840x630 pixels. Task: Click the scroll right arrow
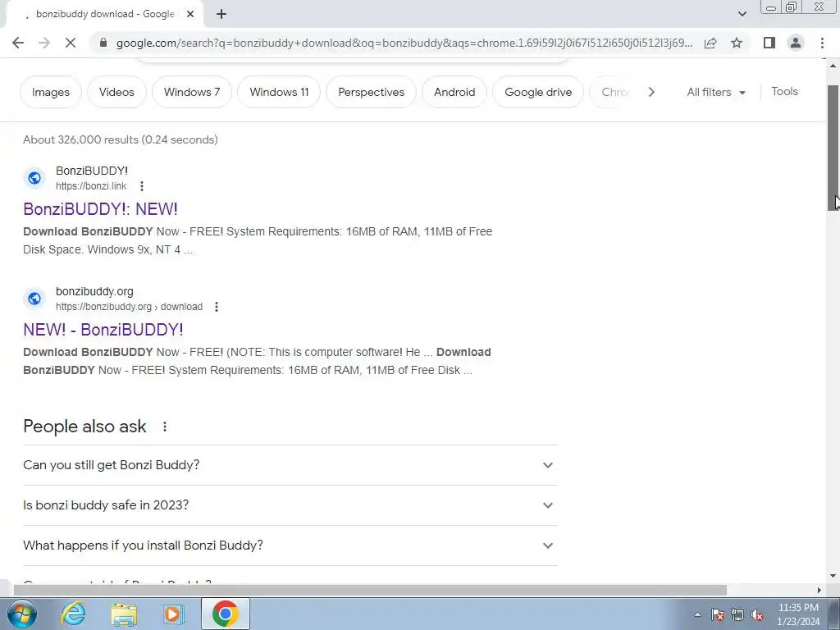[819, 590]
